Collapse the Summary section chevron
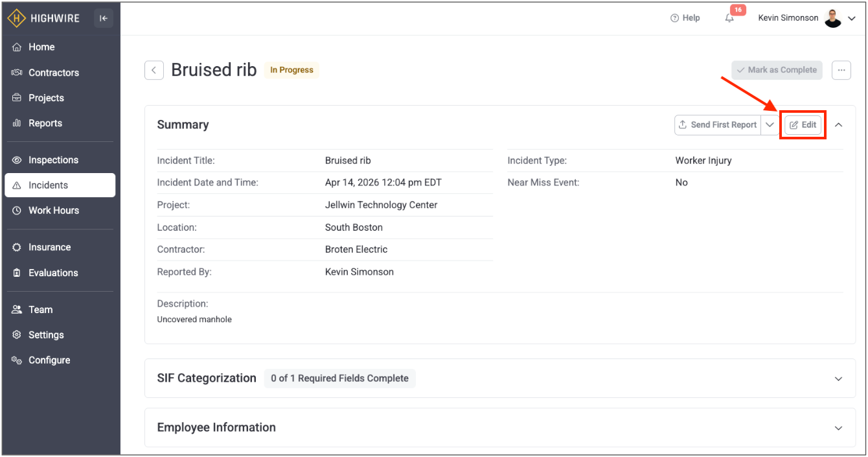 tap(838, 124)
